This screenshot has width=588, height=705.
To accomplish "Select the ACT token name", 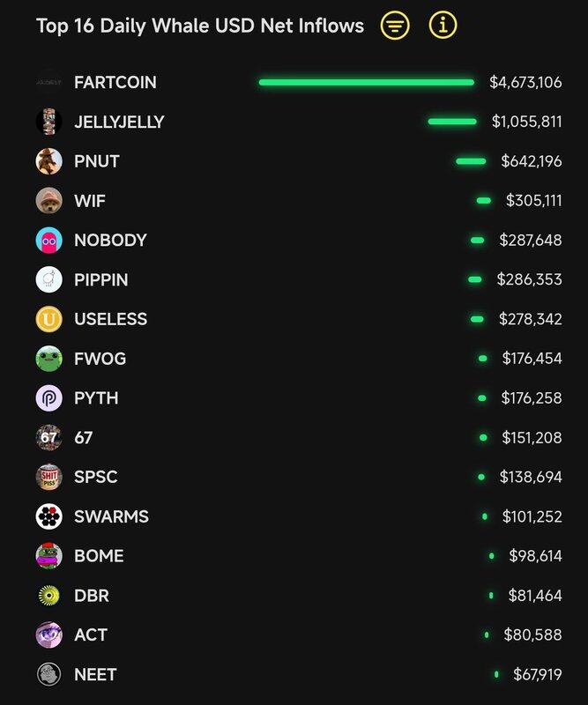I will (x=91, y=634).
